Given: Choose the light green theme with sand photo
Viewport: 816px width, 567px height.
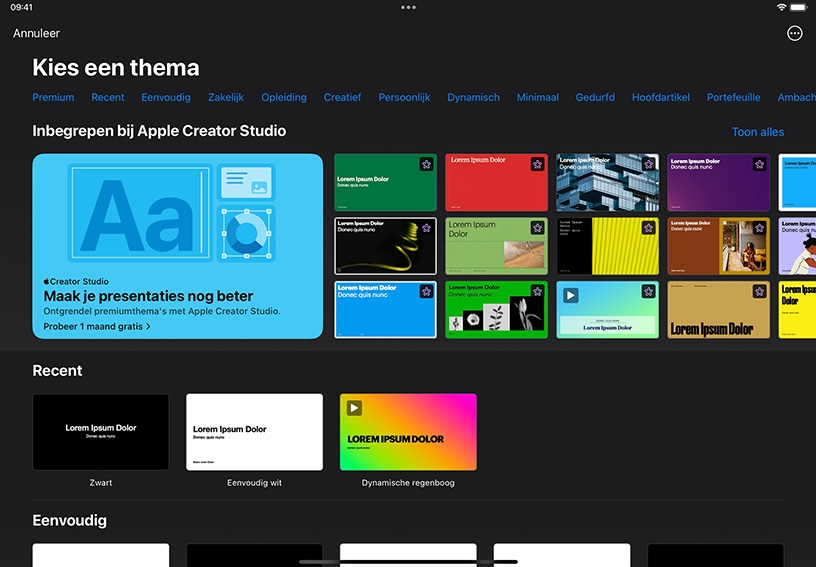Looking at the screenshot, I should 496,246.
